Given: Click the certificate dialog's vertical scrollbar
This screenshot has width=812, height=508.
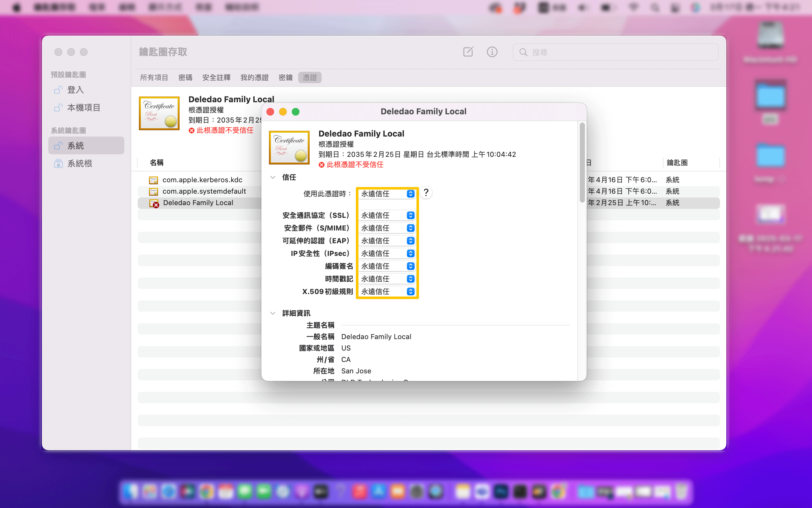Looking at the screenshot, I should pos(582,163).
